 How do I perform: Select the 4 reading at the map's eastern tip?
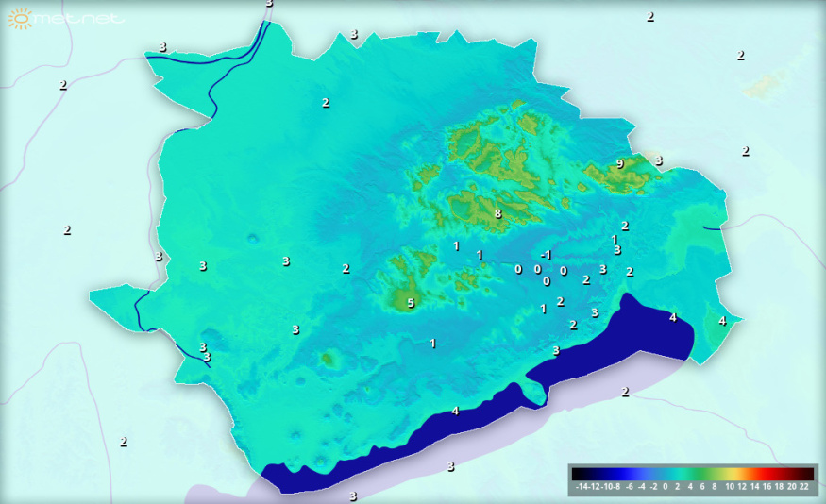[x=722, y=321]
